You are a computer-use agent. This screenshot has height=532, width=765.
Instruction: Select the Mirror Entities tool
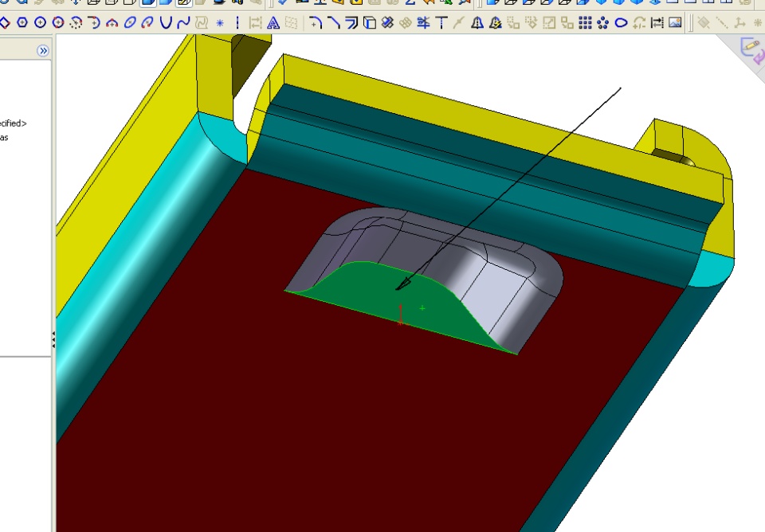click(477, 22)
